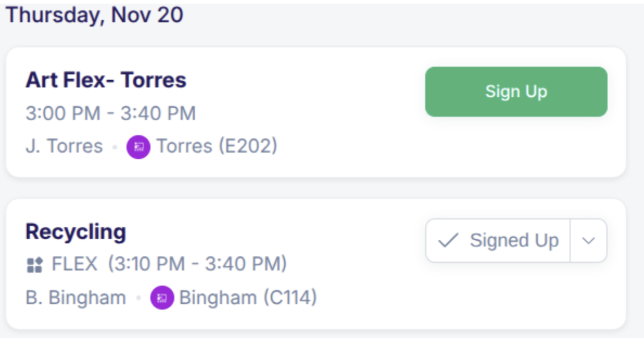Select teacher name B. Bingham

(x=75, y=298)
